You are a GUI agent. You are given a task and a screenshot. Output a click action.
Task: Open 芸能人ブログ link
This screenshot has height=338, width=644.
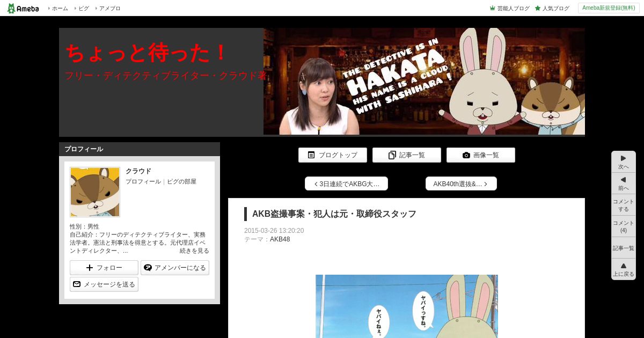tap(513, 9)
